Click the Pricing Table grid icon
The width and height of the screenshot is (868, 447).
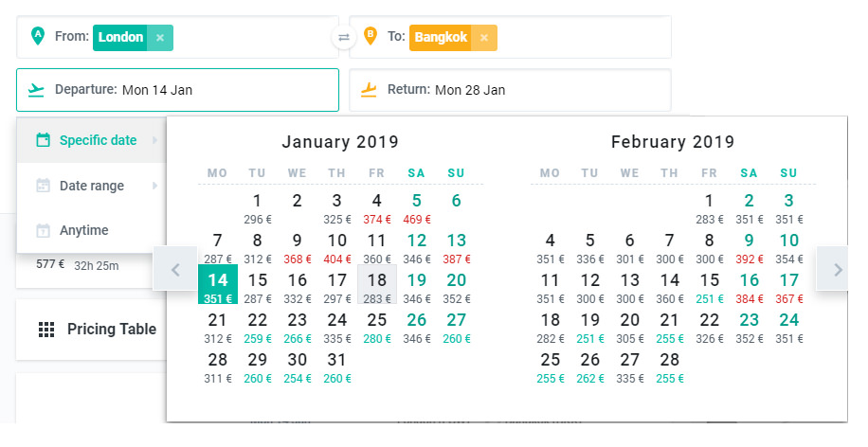click(45, 330)
